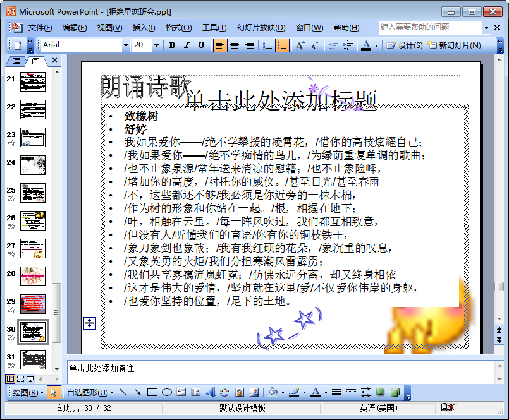
Task: Toggle Bold formatting
Action: [x=173, y=45]
